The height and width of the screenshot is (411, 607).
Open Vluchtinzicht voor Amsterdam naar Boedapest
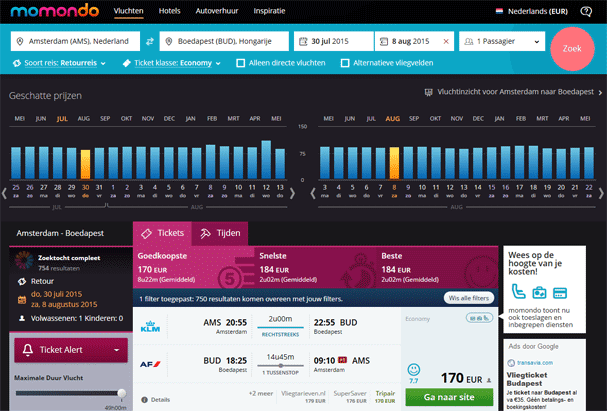coord(515,92)
